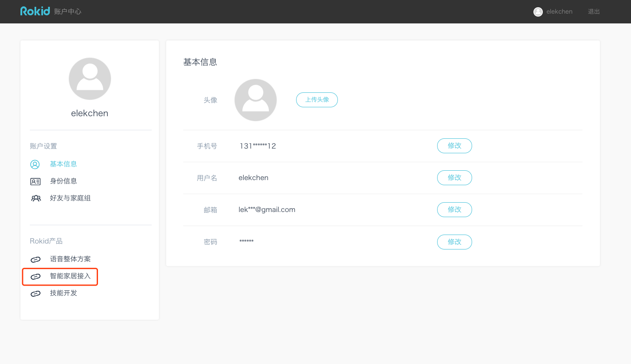Screen dimensions: 631x364
Task: Click the 基本信息 panel heading
Action: click(200, 62)
